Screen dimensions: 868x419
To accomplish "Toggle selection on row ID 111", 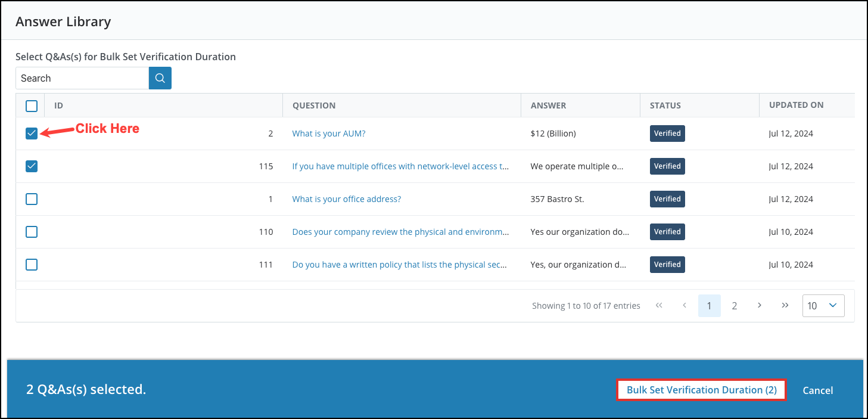I will (x=31, y=264).
